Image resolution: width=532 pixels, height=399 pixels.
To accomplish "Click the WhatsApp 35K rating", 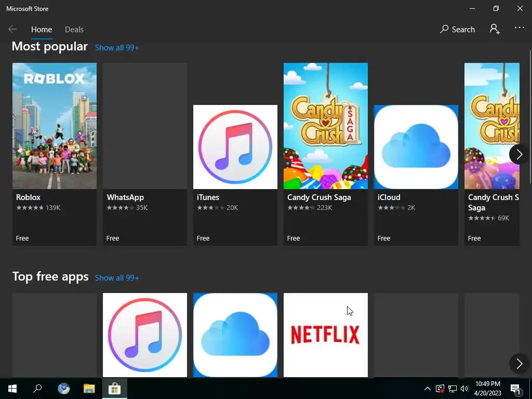I will point(127,208).
